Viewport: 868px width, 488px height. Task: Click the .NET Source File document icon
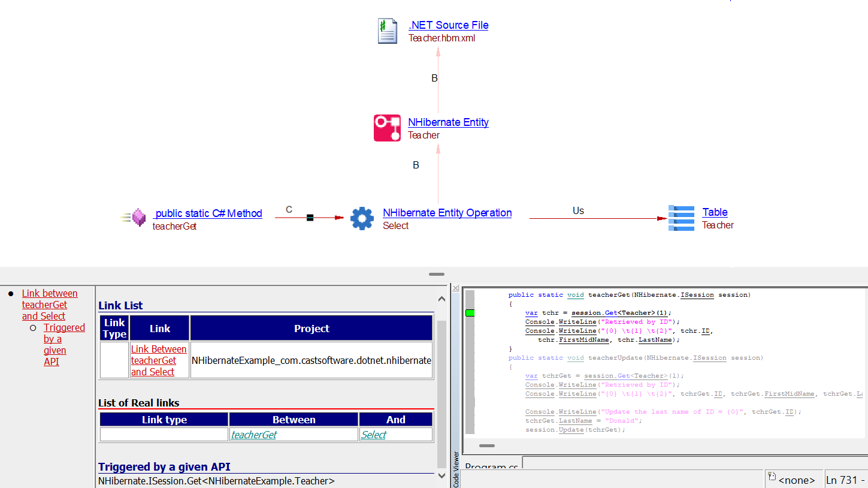pos(387,31)
